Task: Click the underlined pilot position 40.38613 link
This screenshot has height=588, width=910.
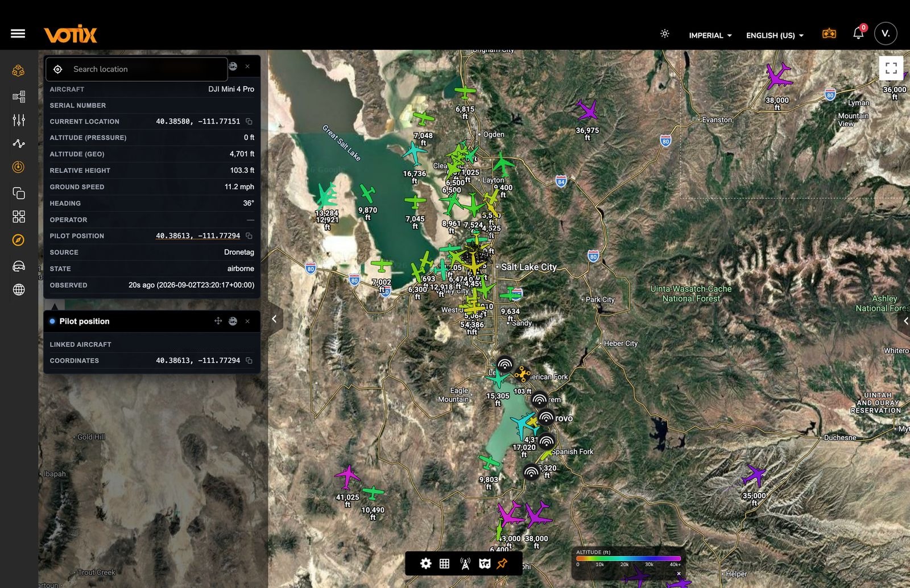Action: (x=198, y=236)
